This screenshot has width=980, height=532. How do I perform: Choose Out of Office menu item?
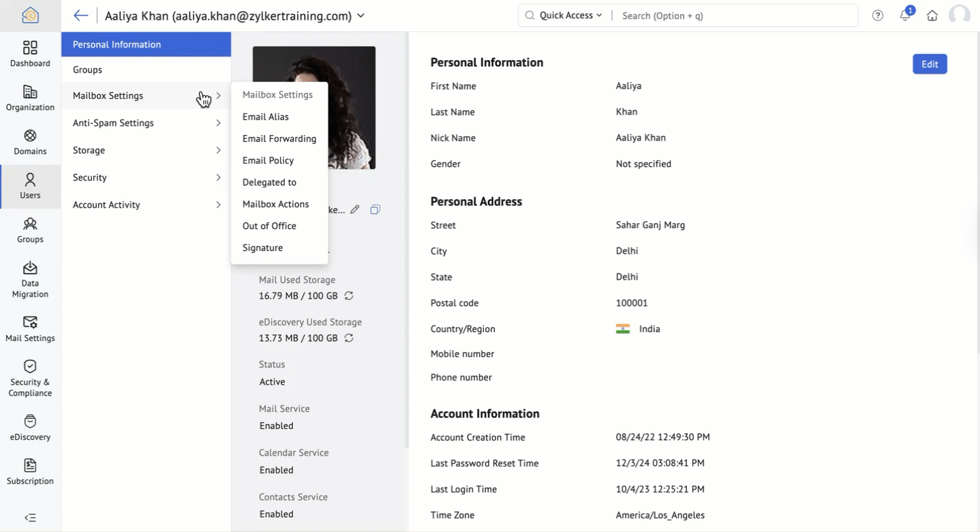tap(269, 226)
